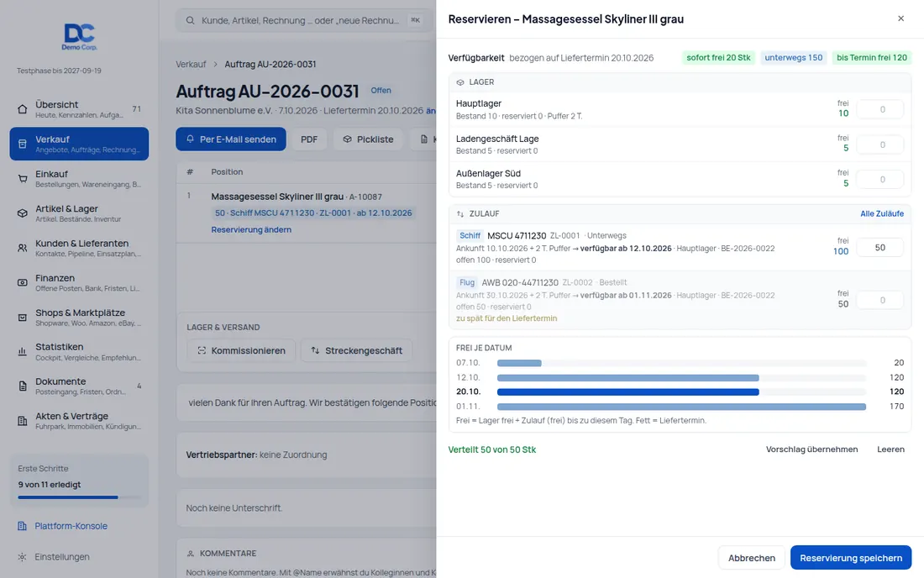
Task: Click the Artikel & Lager box icon
Action: tap(23, 213)
